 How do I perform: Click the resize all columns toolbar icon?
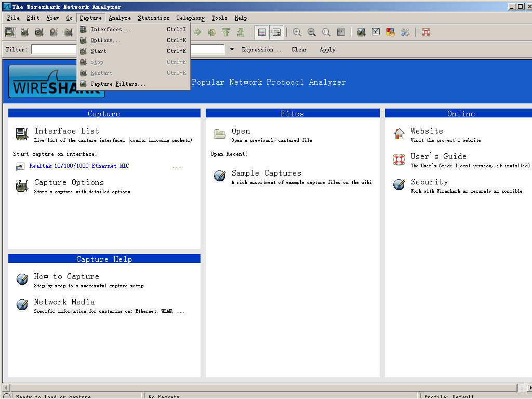(341, 32)
